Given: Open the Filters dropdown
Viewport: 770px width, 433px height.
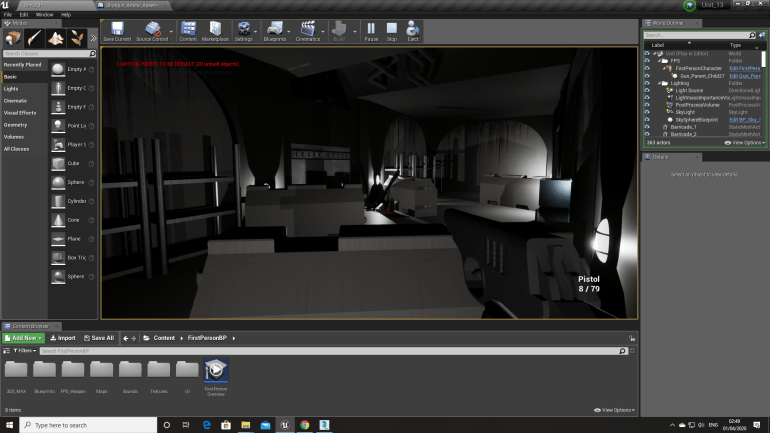Looking at the screenshot, I should (24, 351).
